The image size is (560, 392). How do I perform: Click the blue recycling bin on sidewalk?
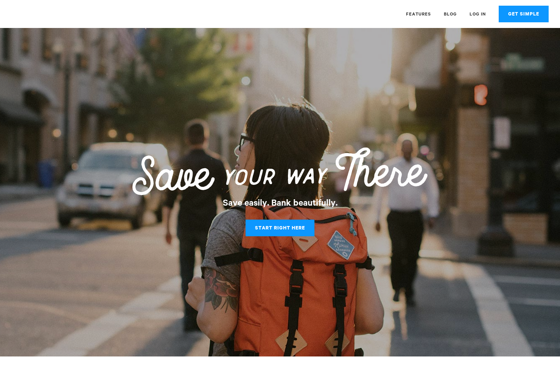coord(47,174)
